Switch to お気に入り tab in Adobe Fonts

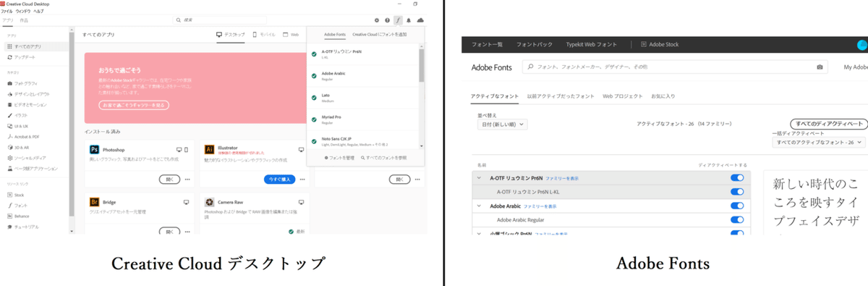pos(663,96)
